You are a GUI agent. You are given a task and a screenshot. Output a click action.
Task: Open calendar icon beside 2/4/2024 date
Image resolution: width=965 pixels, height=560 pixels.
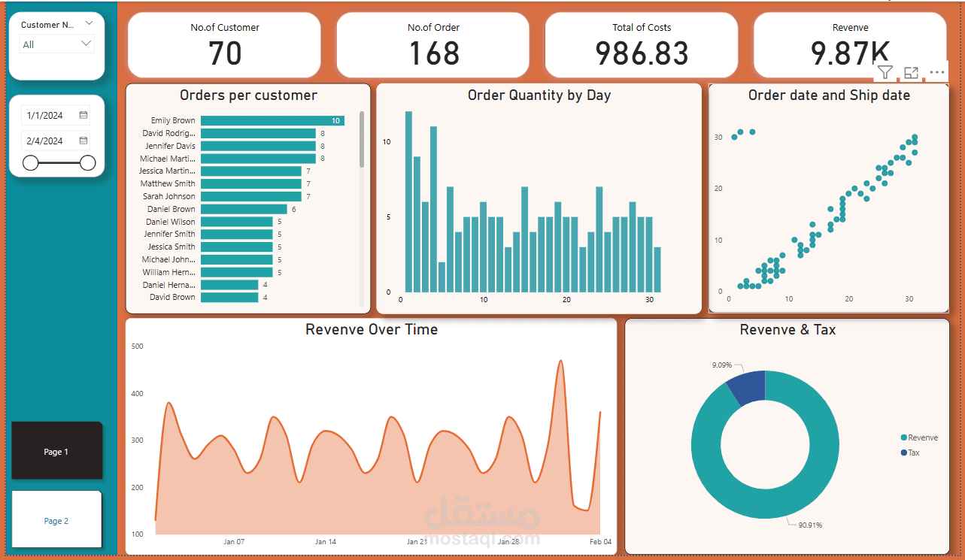[83, 141]
